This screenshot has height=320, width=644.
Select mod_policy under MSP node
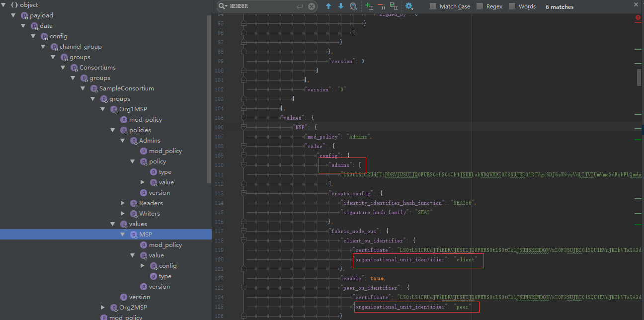point(165,245)
